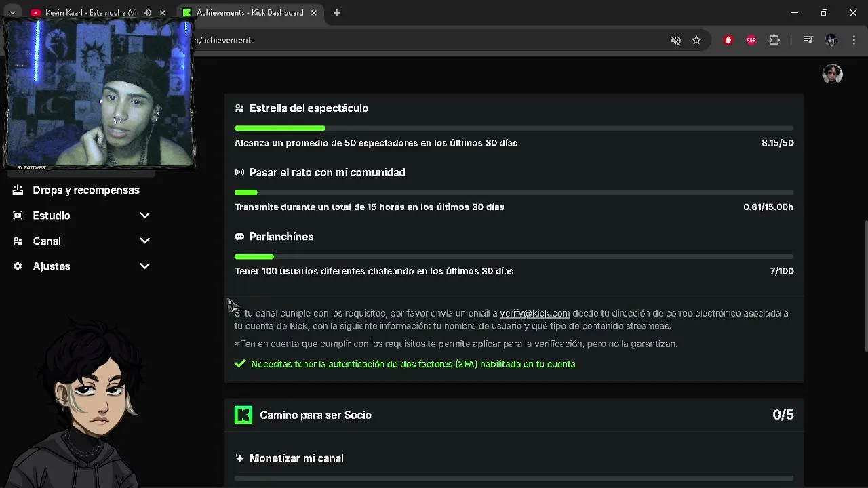Switch to the Kevin Kaarl YouTube tab

[88, 13]
